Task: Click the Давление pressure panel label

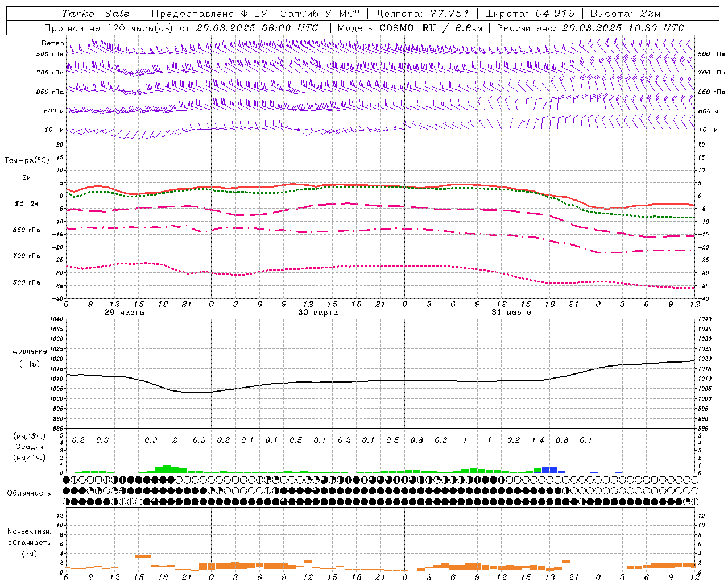Action: pos(30,351)
